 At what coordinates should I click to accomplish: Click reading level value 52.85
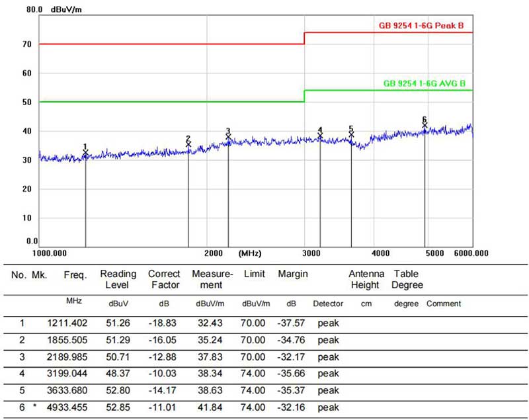tap(118, 407)
